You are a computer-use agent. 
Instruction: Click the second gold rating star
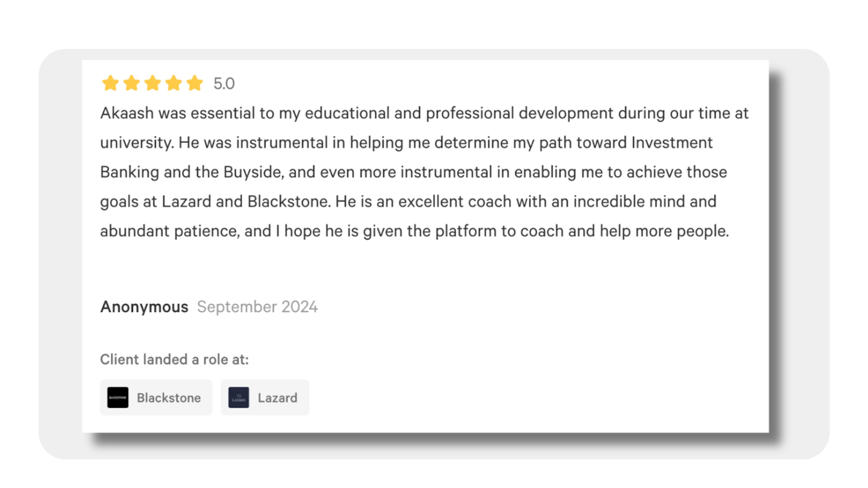coord(131,83)
